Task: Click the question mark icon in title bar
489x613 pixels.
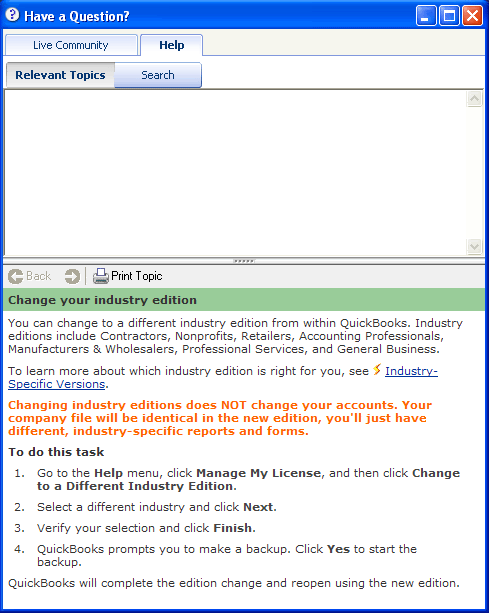Action: click(13, 15)
